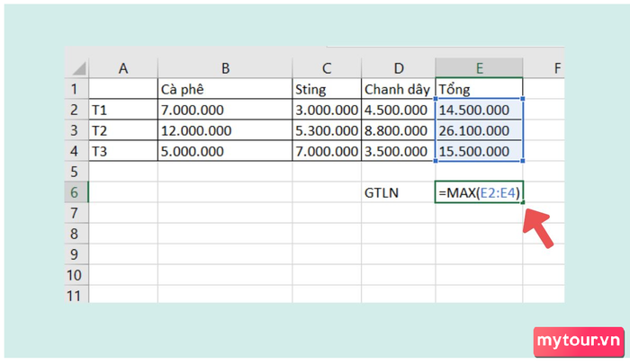Viewport: 630px width, 364px height.
Task: Click cell with value 5.000.000
Action: [225, 151]
